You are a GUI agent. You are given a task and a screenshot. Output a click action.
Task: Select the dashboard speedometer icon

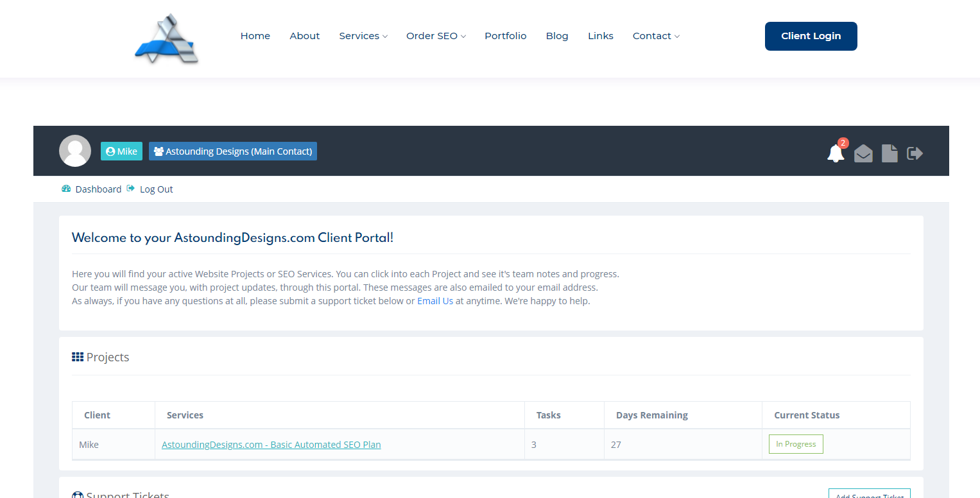pos(66,188)
